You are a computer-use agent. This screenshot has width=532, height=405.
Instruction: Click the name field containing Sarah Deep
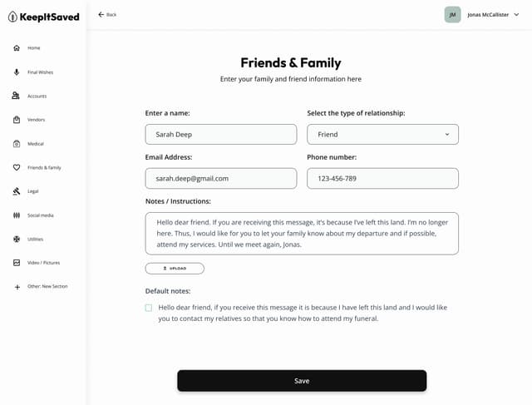[221, 135]
